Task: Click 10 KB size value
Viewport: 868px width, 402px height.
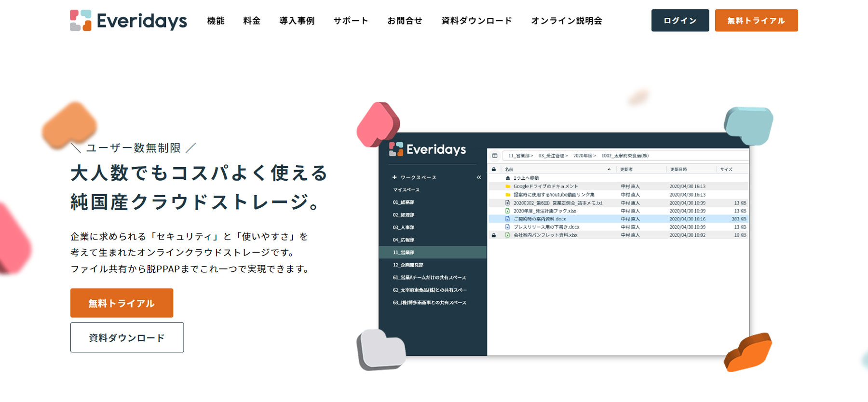Action: click(740, 235)
